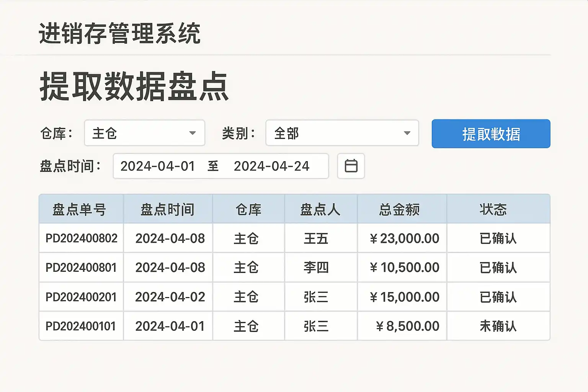Viewport: 588px width, 392px height.
Task: Click the ¥23,000.00 amount cell
Action: point(404,238)
